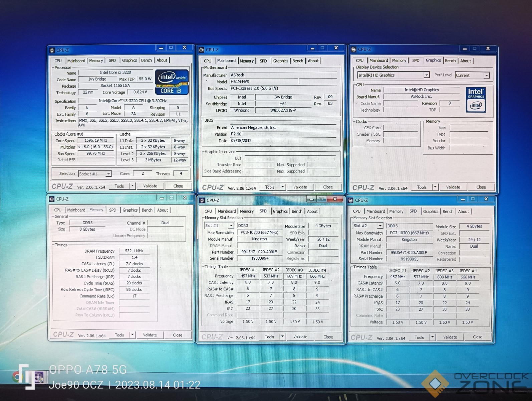
Task: Click the Tools button in the Slot #1 SPD window
Action: [x=269, y=337]
